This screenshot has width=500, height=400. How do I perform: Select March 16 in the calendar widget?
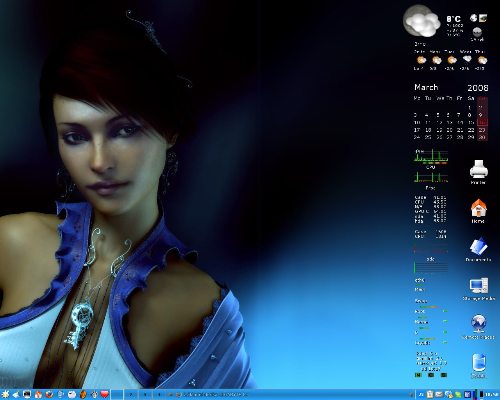(x=482, y=122)
